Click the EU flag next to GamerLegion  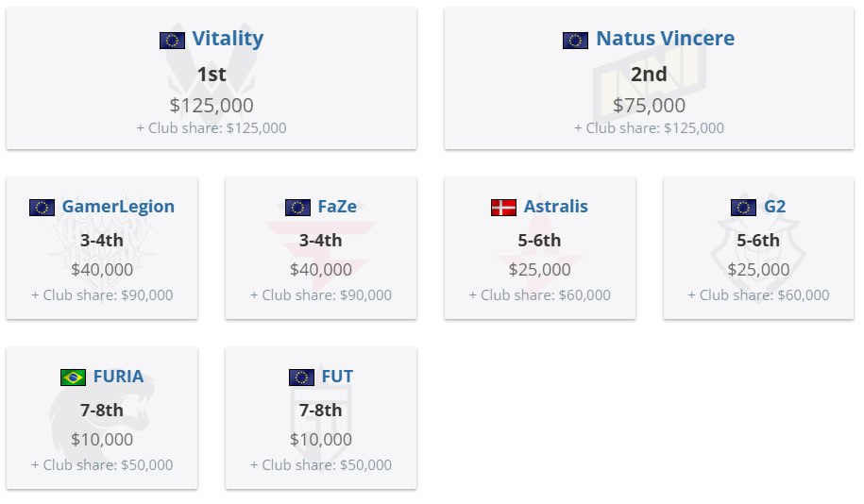point(42,208)
